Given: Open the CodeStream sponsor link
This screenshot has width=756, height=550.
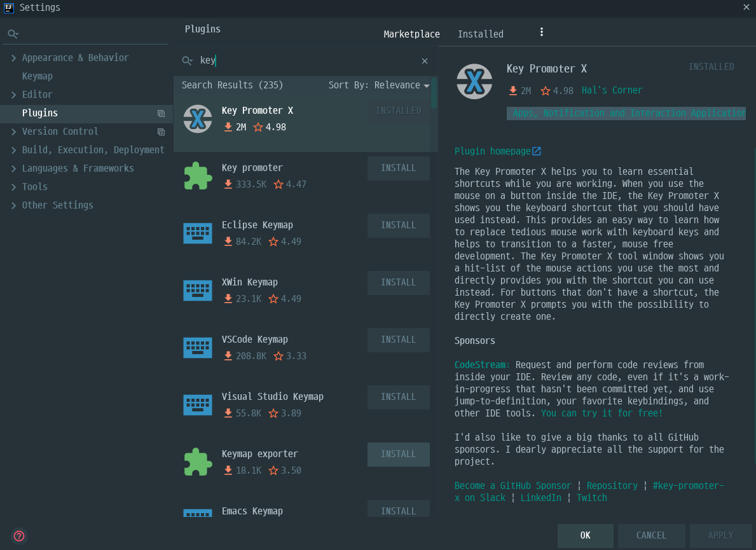Looking at the screenshot, I should tap(482, 365).
